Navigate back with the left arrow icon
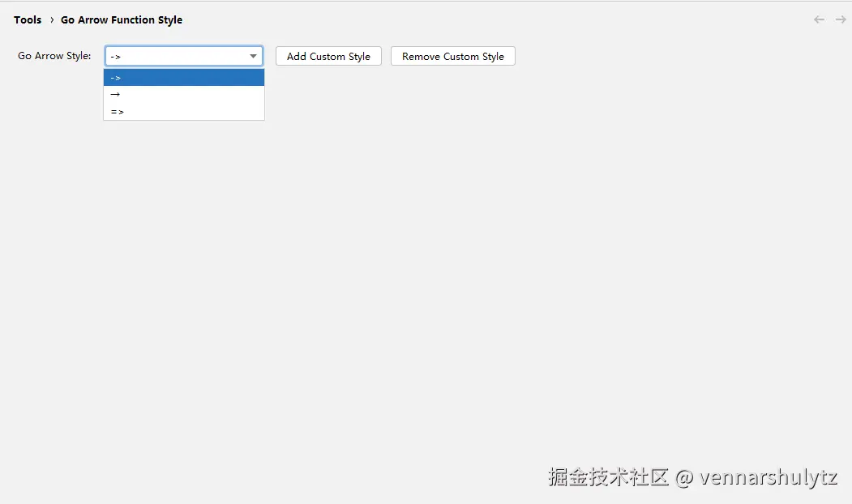Screen dimensions: 852x504 pos(819,19)
